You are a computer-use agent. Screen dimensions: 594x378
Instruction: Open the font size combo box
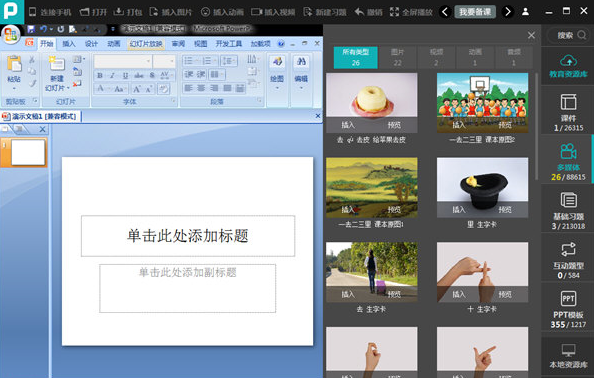tap(164, 61)
